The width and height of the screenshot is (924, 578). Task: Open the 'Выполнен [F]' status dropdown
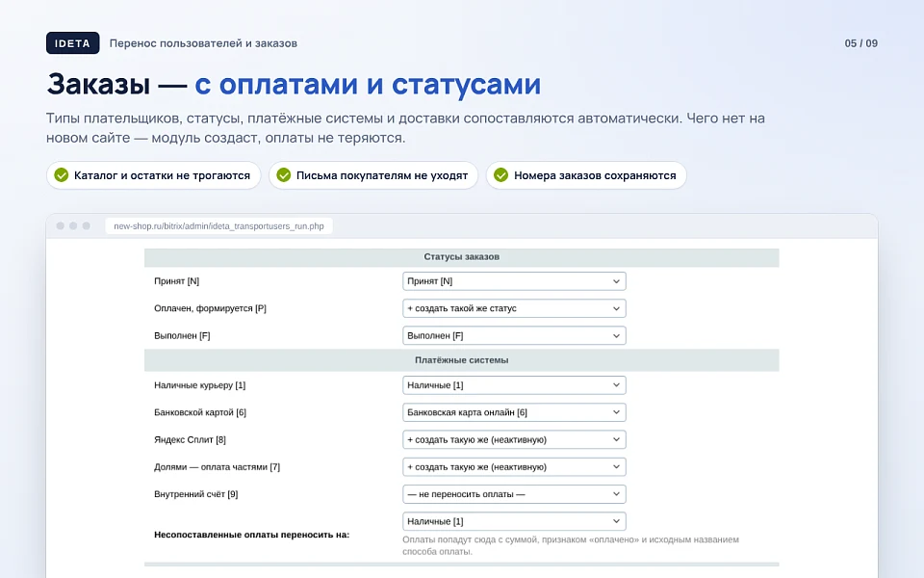click(514, 335)
